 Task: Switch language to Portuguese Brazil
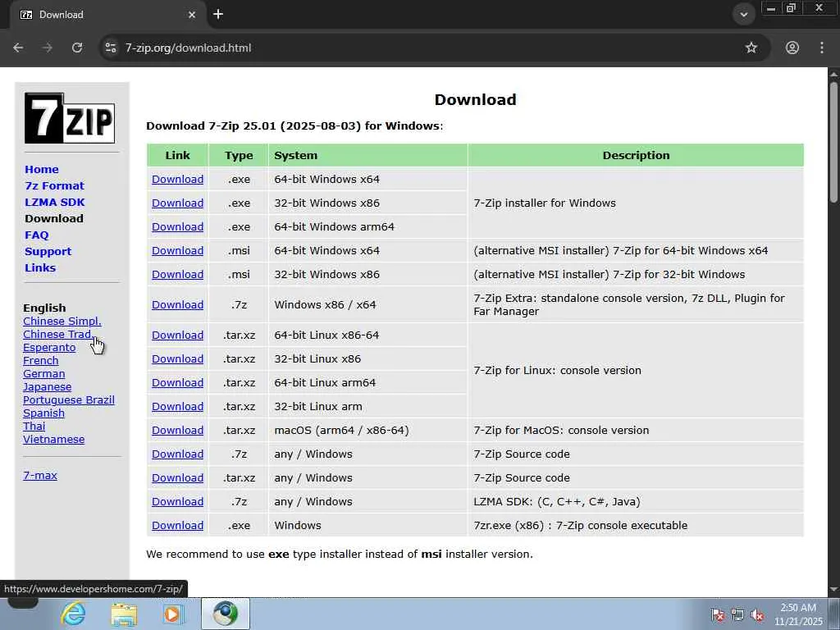click(69, 400)
